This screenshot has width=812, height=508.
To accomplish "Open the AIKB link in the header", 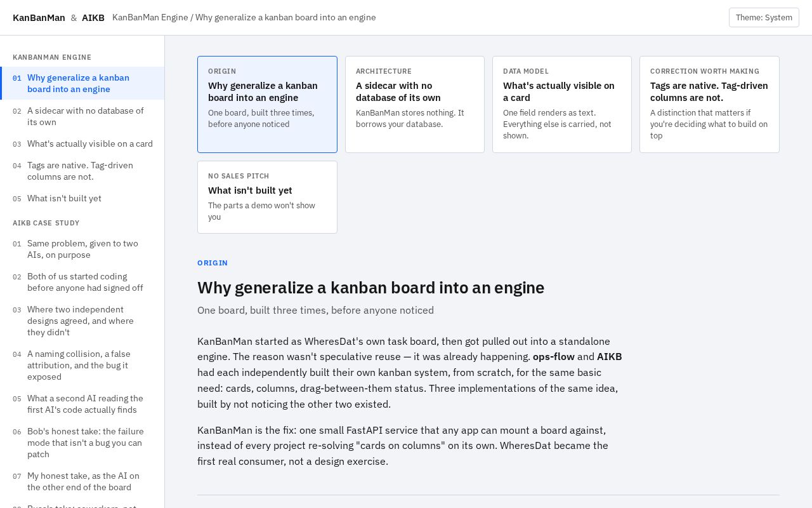I will 93,18.
